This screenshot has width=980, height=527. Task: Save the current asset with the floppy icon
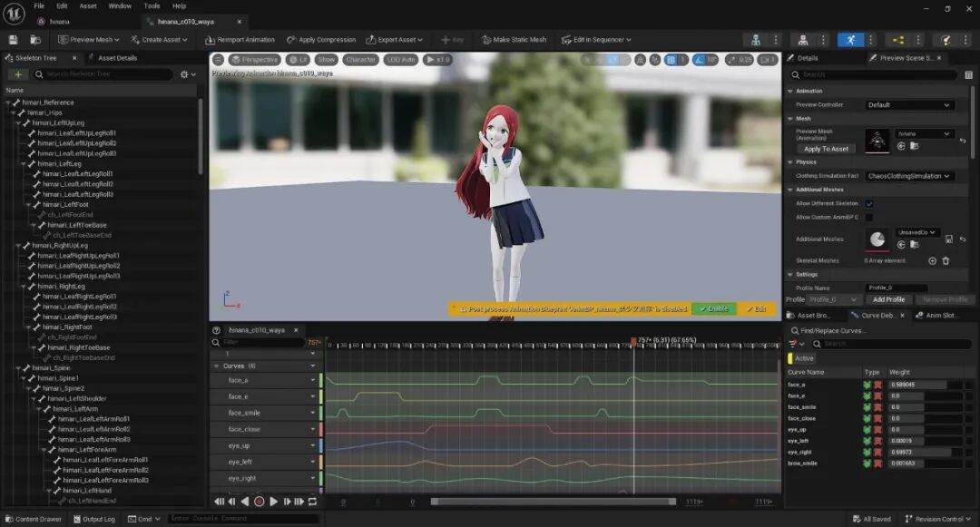click(x=13, y=40)
